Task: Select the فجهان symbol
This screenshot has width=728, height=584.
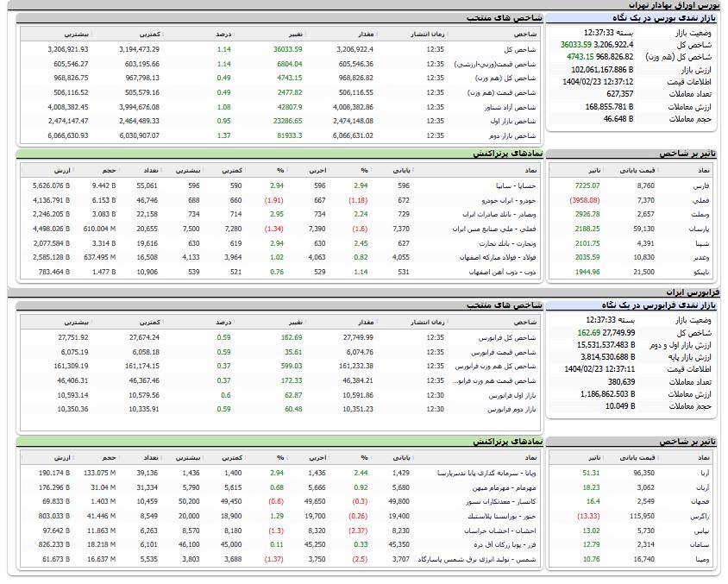Action: pos(700,501)
